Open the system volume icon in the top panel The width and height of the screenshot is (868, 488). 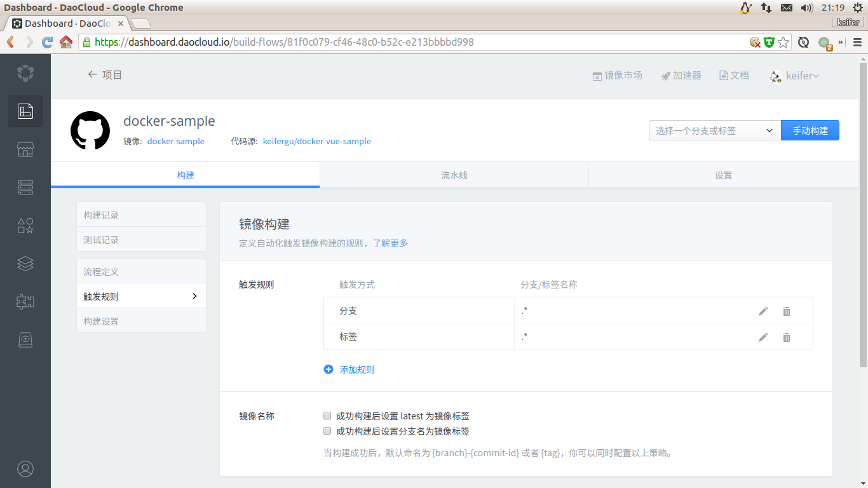(807, 8)
